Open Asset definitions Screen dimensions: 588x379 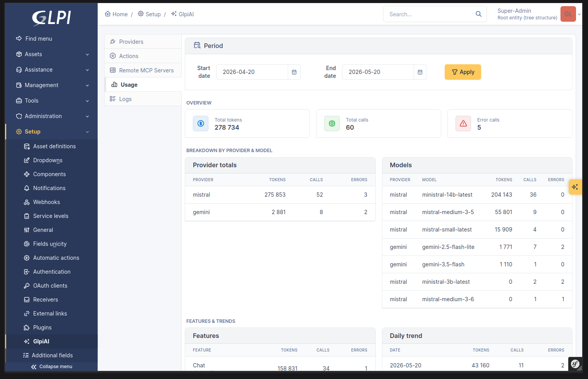52,146
